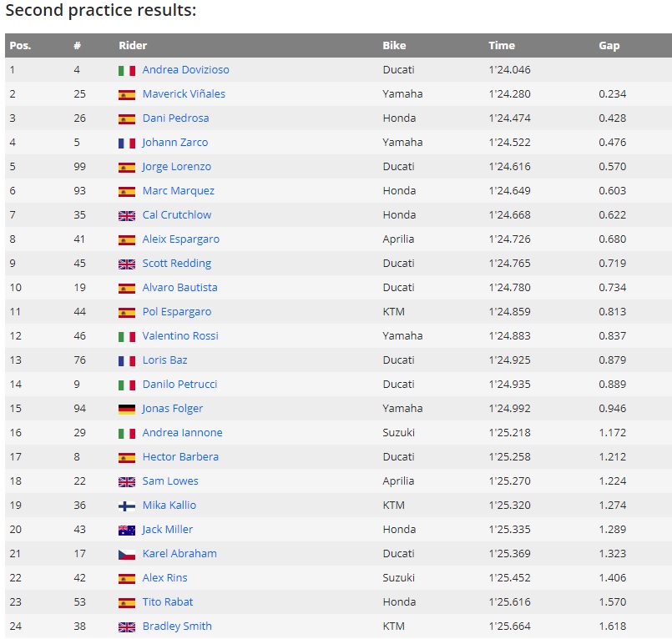Click Australian flag beside Jack Miller
The width and height of the screenshot is (672, 639).
coord(127,531)
